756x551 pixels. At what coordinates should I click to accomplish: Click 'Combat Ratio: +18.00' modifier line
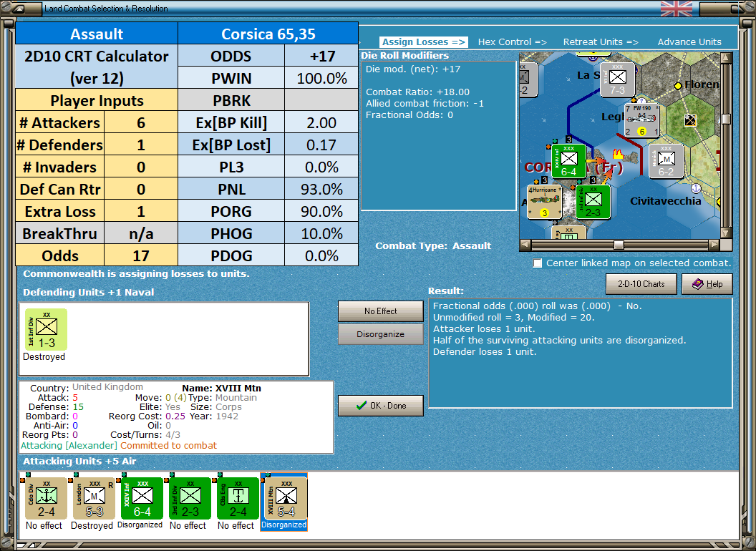(x=417, y=92)
